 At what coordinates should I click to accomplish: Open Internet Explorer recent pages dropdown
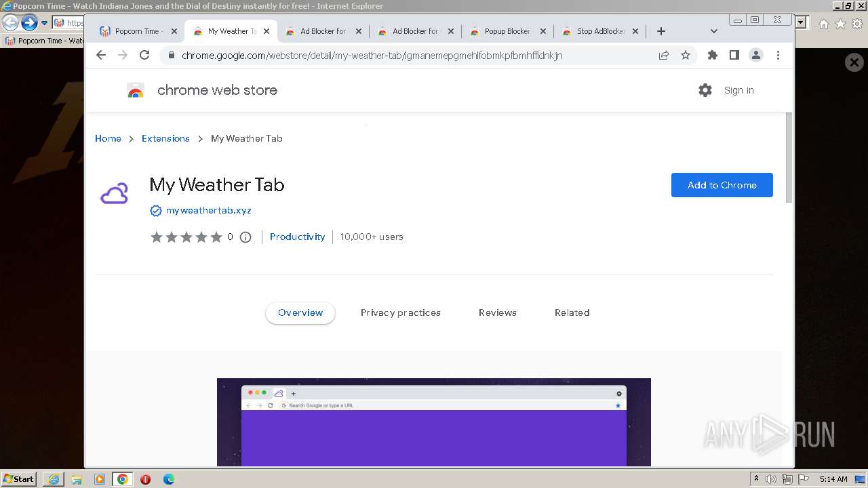pyautogui.click(x=44, y=23)
